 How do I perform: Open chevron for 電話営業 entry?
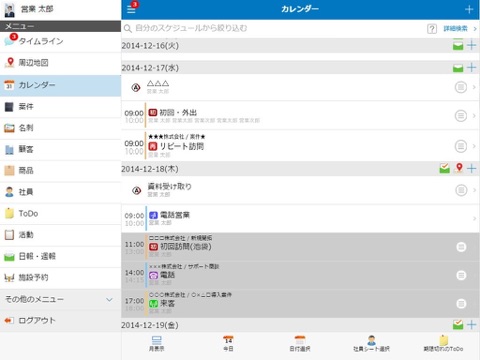coord(473,218)
